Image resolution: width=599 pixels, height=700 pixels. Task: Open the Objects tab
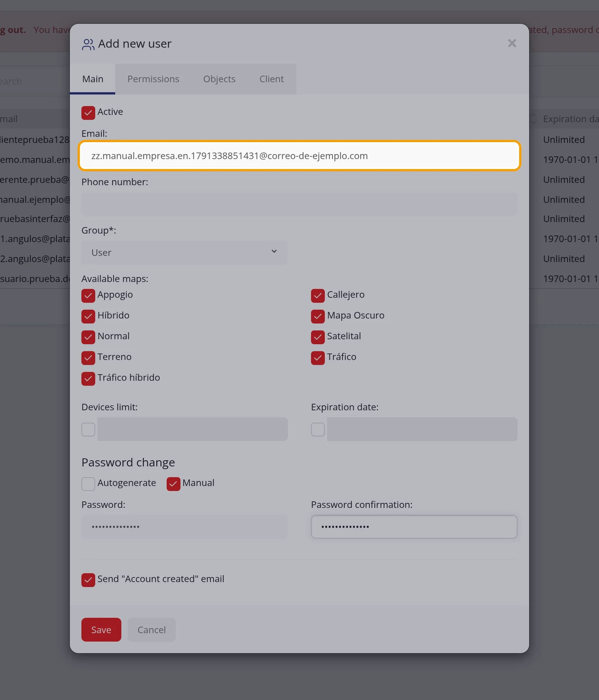click(219, 79)
